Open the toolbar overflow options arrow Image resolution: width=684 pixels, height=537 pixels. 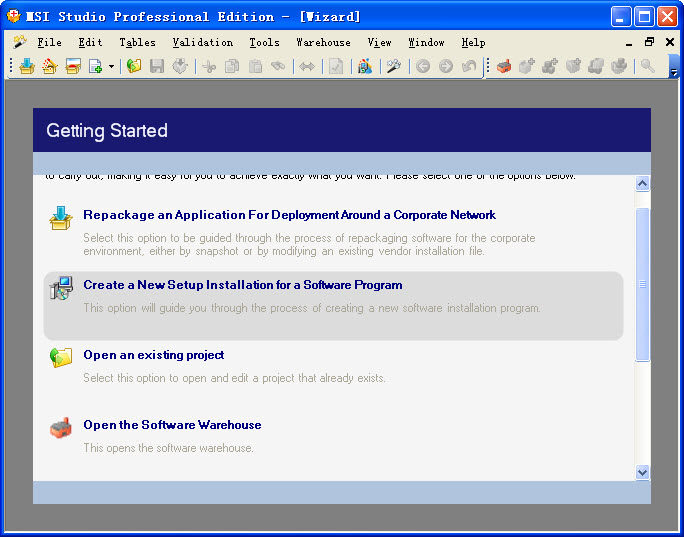pos(674,70)
